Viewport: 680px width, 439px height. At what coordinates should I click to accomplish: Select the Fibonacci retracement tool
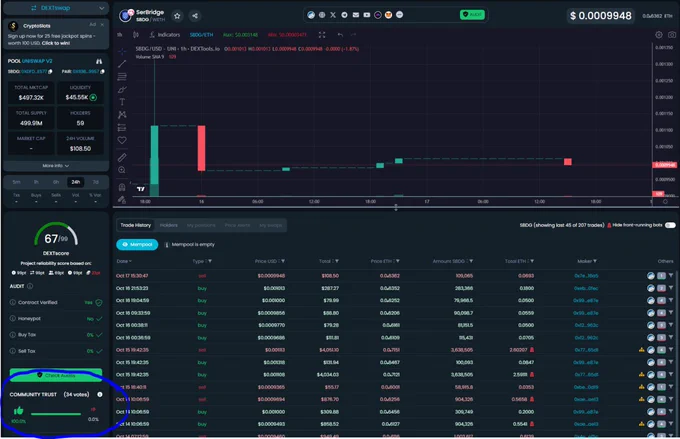tap(122, 77)
